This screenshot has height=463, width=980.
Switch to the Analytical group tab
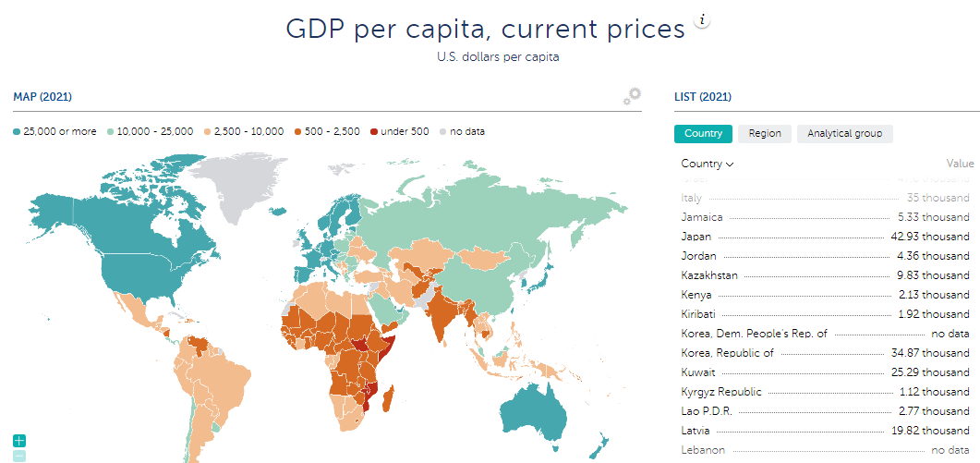tap(844, 133)
